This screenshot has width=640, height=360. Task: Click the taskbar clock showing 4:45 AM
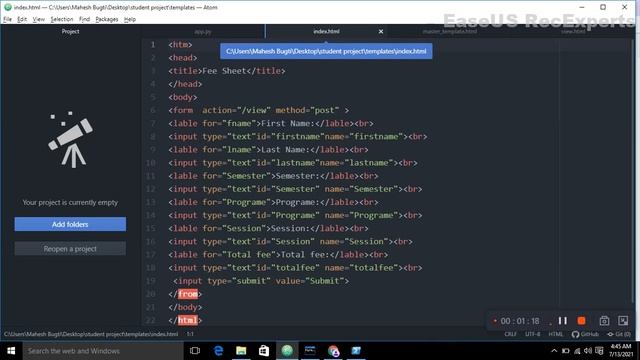pyautogui.click(x=621, y=351)
